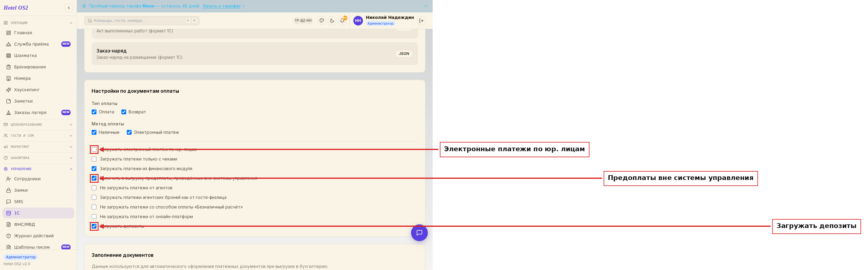Click the Заметки sidebar icon
Screen dimensions: 868x270
click(x=9, y=101)
